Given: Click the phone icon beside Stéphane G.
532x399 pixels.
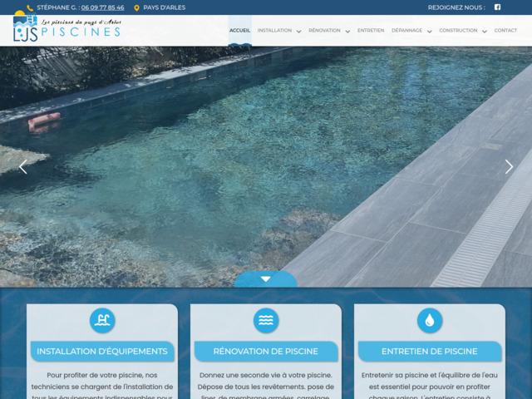Looking at the screenshot, I should 30,7.
